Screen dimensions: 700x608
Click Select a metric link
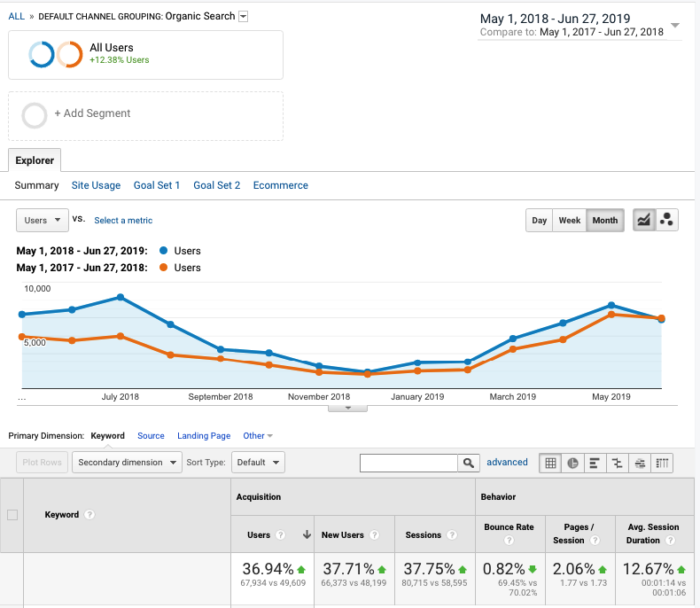point(123,220)
